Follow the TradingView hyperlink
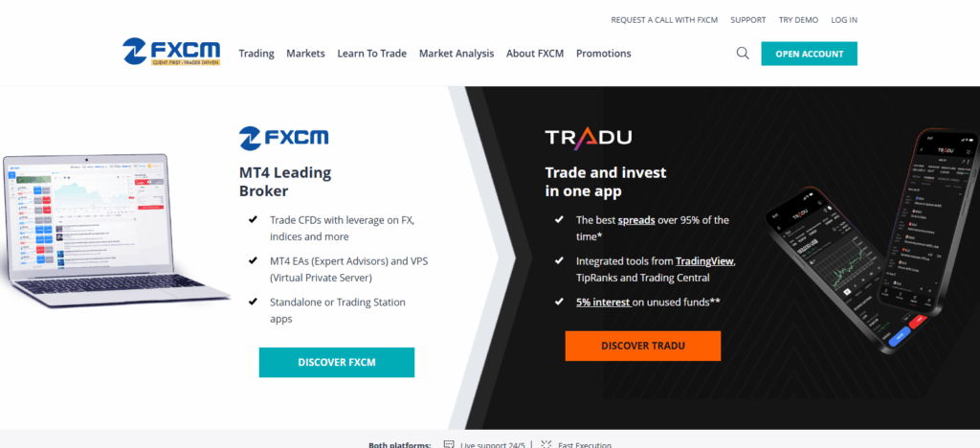The width and height of the screenshot is (980, 448). [x=705, y=261]
